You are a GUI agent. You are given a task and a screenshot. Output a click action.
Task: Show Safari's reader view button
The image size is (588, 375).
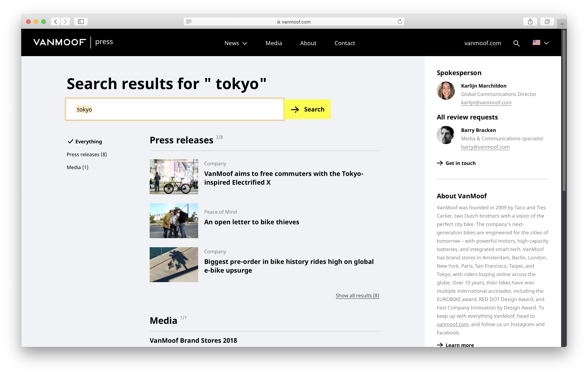(x=189, y=22)
